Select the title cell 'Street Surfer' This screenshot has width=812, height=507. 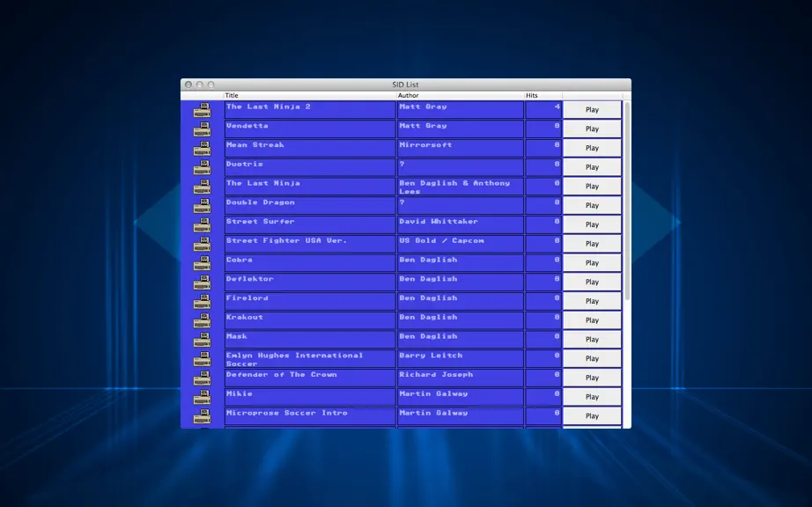pyautogui.click(x=310, y=224)
